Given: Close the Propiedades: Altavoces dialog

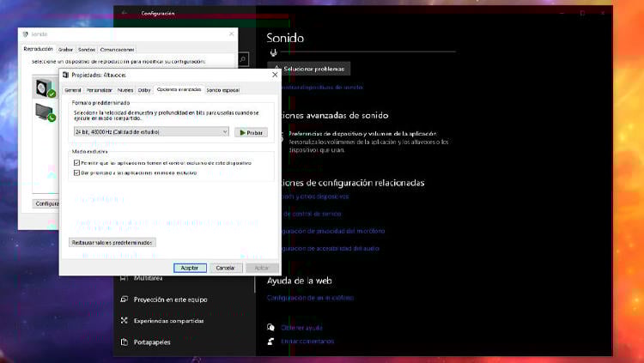Looking at the screenshot, I should coord(275,75).
